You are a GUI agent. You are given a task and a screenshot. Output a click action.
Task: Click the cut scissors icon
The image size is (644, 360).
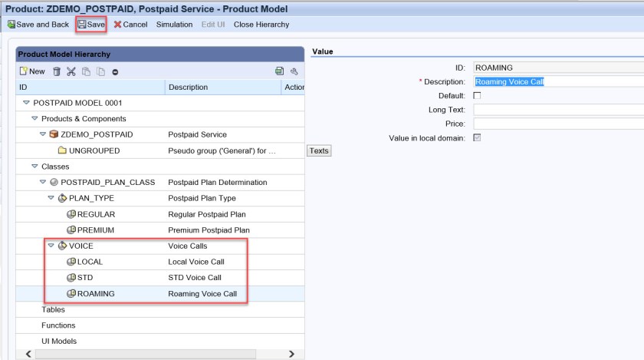click(x=71, y=71)
